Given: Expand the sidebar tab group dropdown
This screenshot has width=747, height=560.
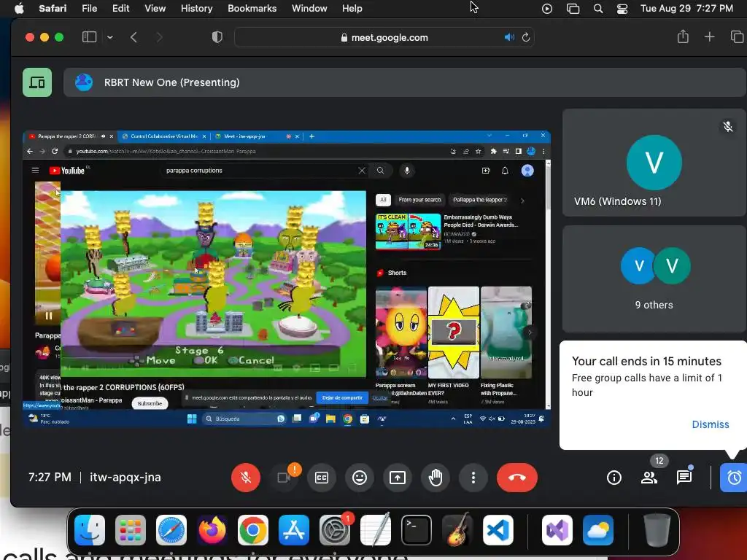Looking at the screenshot, I should pos(110,37).
